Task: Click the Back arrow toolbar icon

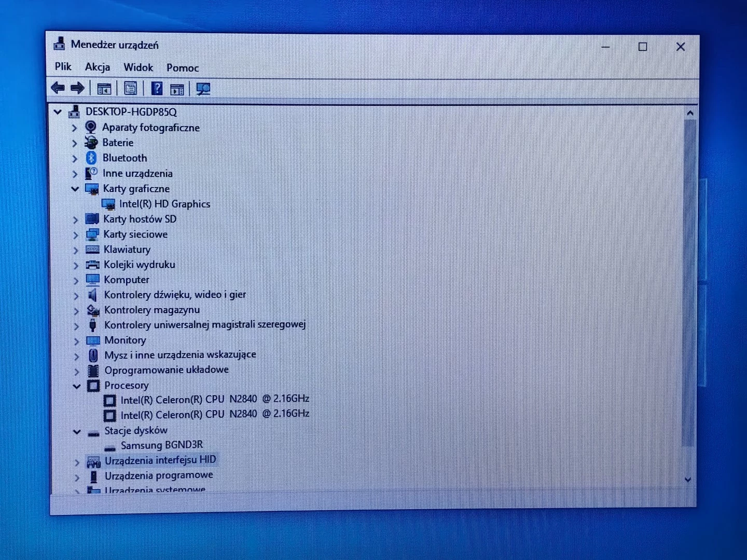Action: click(58, 88)
